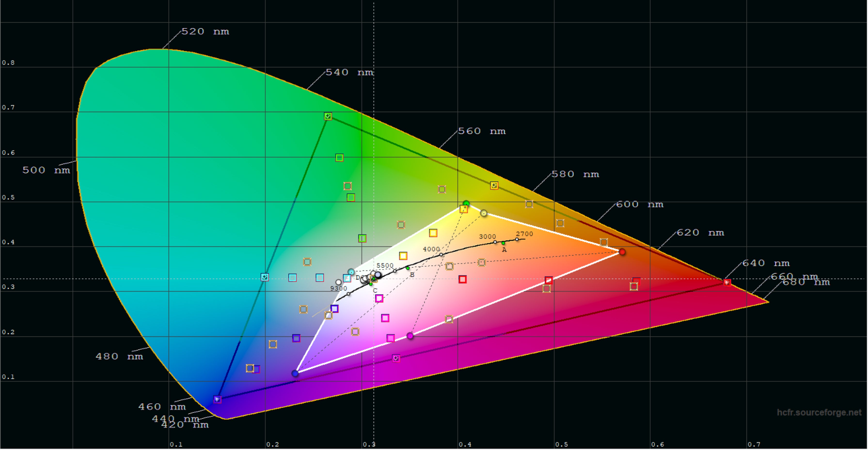868x450 pixels.
Task: Click illuminant A point on blackbody curve
Action: (x=503, y=243)
